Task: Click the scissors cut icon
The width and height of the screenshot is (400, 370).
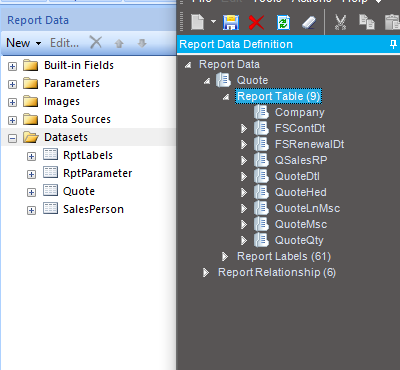Action: tap(340, 23)
